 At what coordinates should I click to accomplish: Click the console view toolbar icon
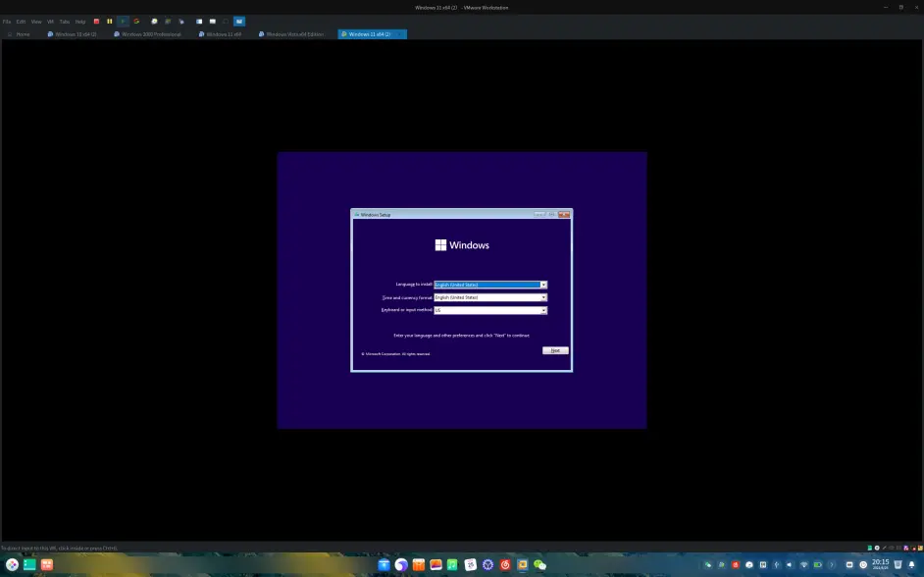[213, 22]
